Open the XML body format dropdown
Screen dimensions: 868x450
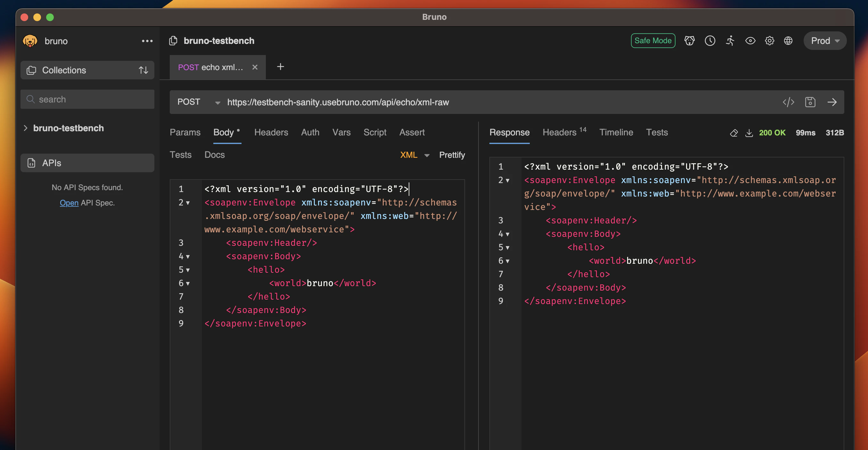click(x=414, y=155)
